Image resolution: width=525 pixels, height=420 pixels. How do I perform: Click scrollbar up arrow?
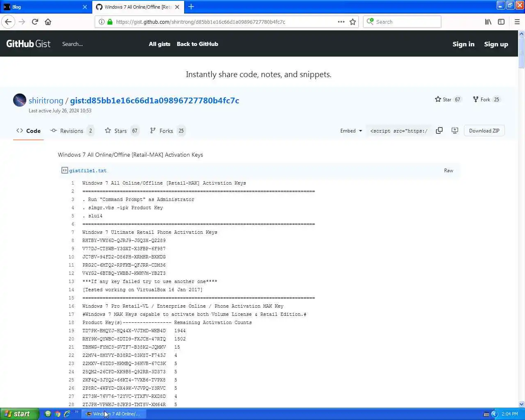click(521, 34)
